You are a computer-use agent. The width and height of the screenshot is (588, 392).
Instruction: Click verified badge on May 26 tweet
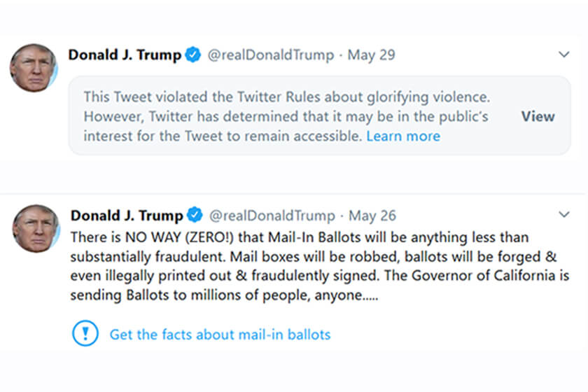pos(195,216)
